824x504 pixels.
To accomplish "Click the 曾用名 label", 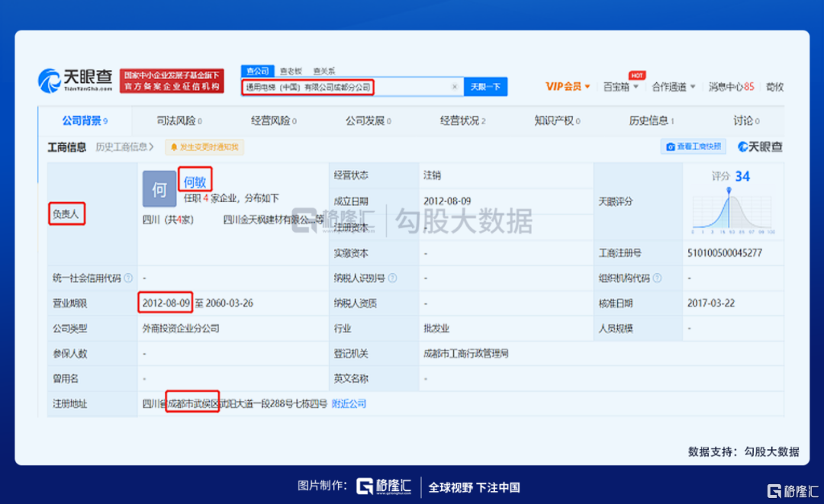I will pyautogui.click(x=66, y=378).
